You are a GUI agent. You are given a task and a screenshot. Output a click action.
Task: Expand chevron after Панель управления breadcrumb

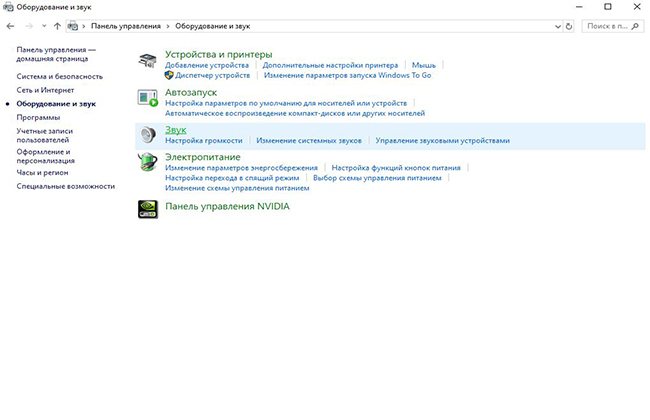coord(168,26)
